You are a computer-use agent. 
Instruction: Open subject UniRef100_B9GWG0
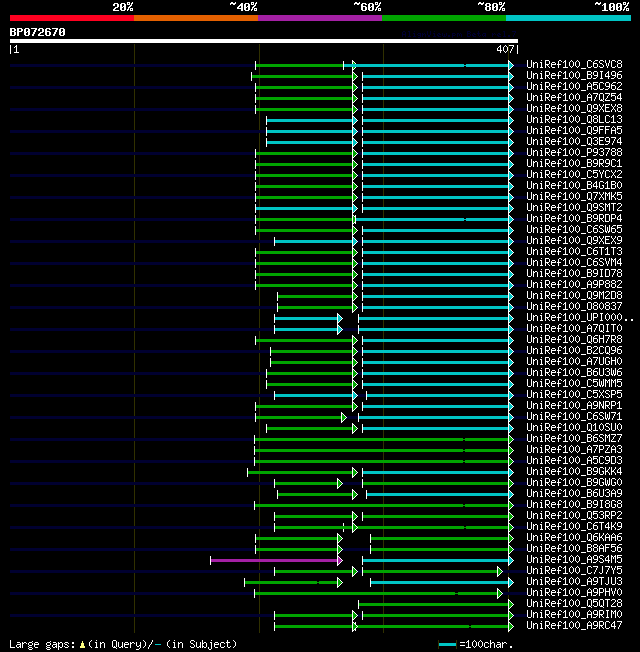(574, 483)
